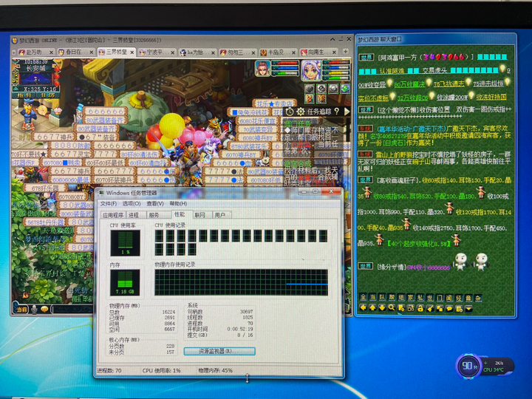532x399 pixels.
Task: Switch to the 匆匆三 game tab
Action: (236, 52)
